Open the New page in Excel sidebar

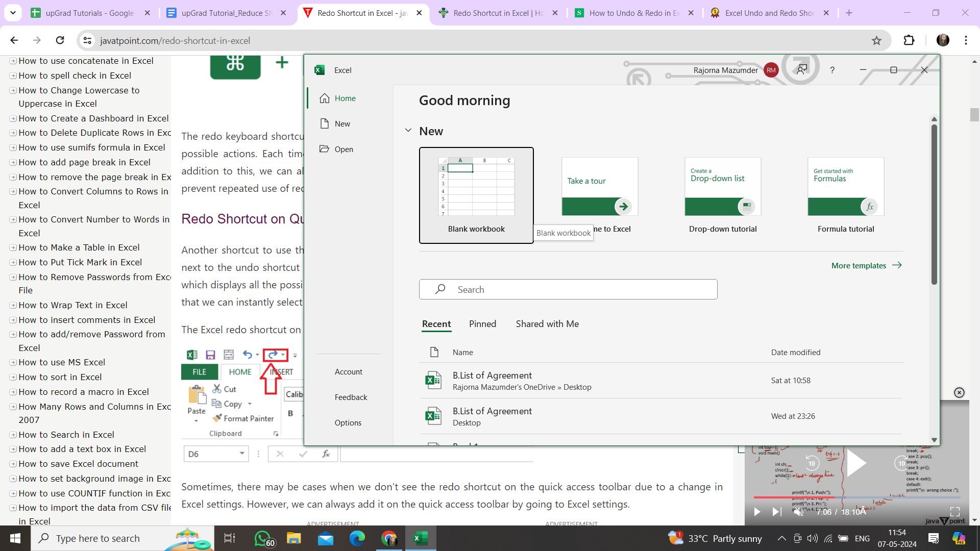(335, 123)
